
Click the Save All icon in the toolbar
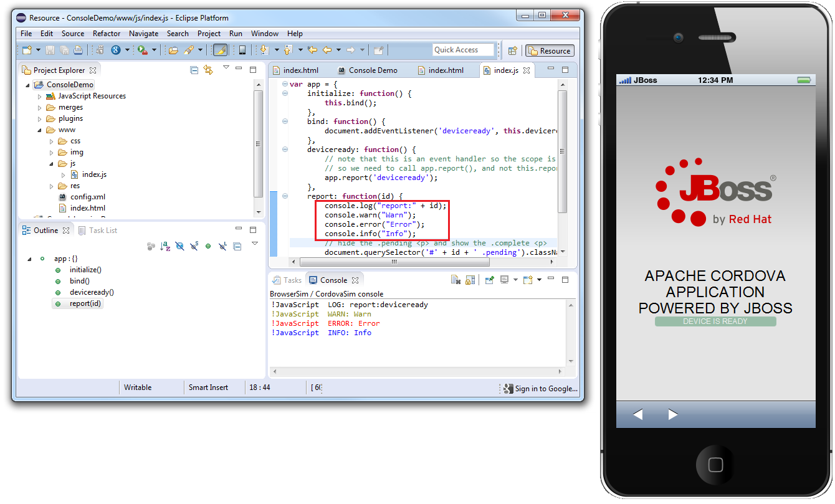pos(64,50)
